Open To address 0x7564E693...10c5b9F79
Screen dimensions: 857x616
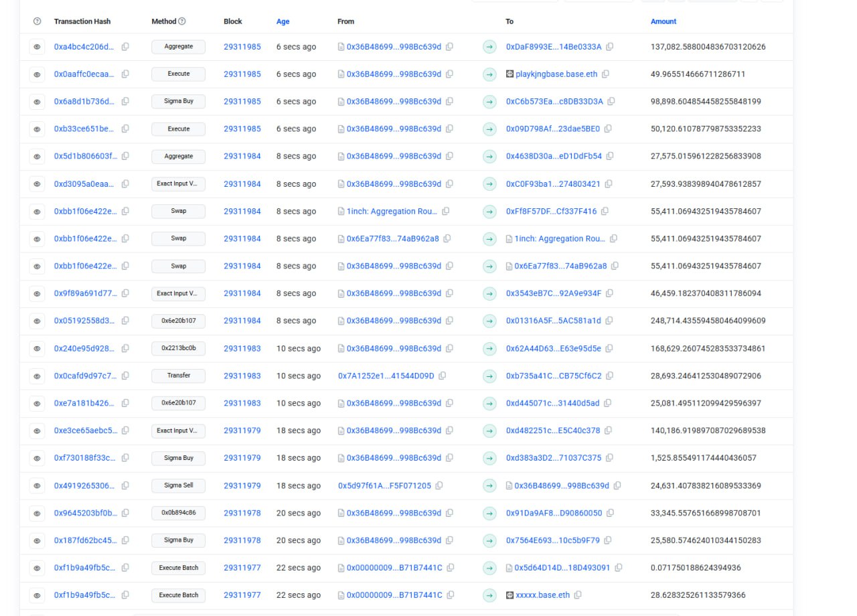552,541
